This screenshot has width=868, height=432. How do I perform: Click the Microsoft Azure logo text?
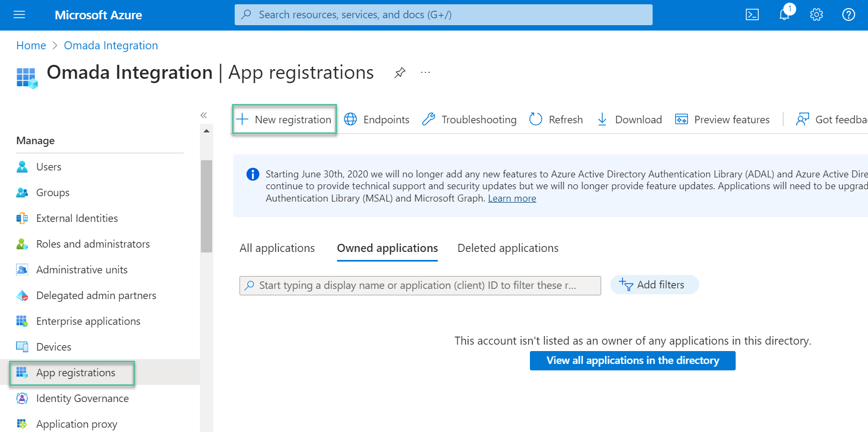coord(98,15)
